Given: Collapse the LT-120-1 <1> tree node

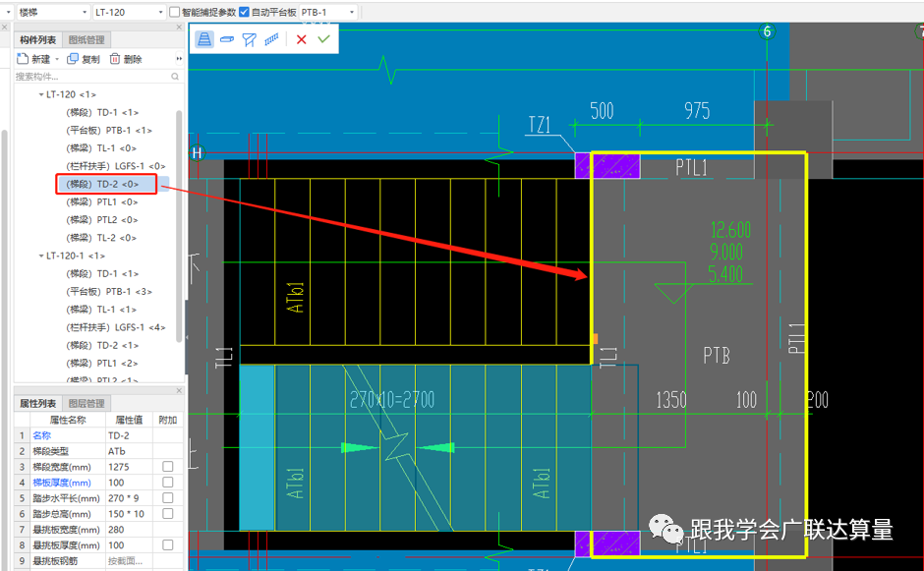Looking at the screenshot, I should point(41,256).
